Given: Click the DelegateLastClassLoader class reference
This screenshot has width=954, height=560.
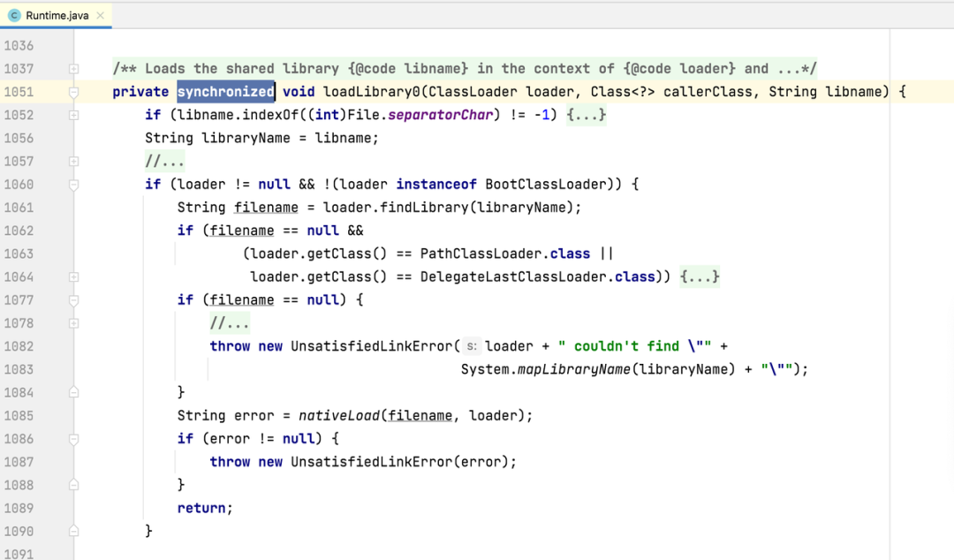Looking at the screenshot, I should pyautogui.click(x=513, y=277).
